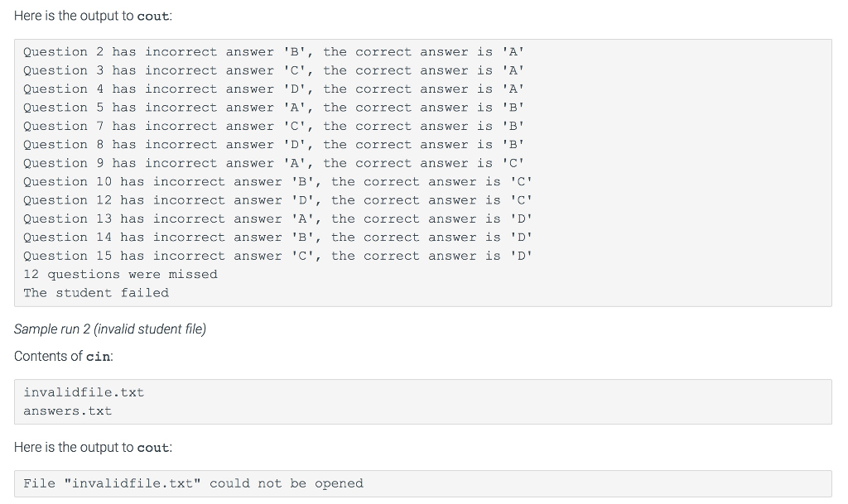Click 'invalidfile.txt' in the cin code block
Image resolution: width=848 pixels, height=504 pixels.
(x=84, y=392)
